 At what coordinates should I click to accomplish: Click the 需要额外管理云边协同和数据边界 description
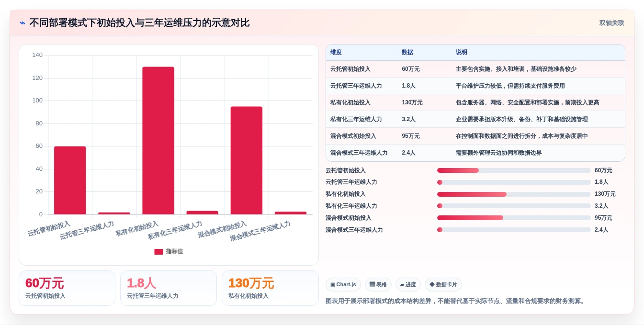(x=499, y=153)
